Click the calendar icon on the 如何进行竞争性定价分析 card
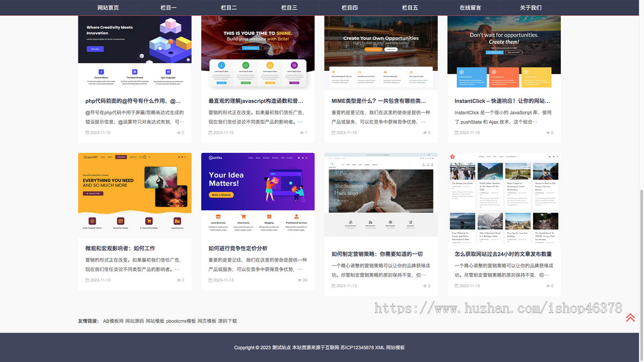 coord(210,280)
